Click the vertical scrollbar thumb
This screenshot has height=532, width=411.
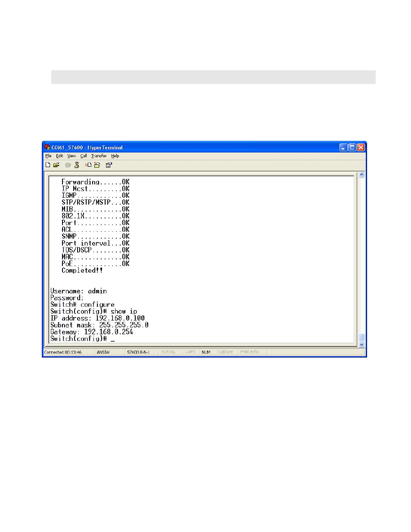click(361, 337)
